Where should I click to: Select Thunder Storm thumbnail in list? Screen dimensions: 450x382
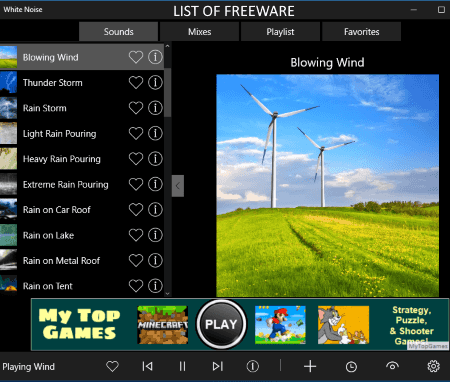pyautogui.click(x=8, y=82)
